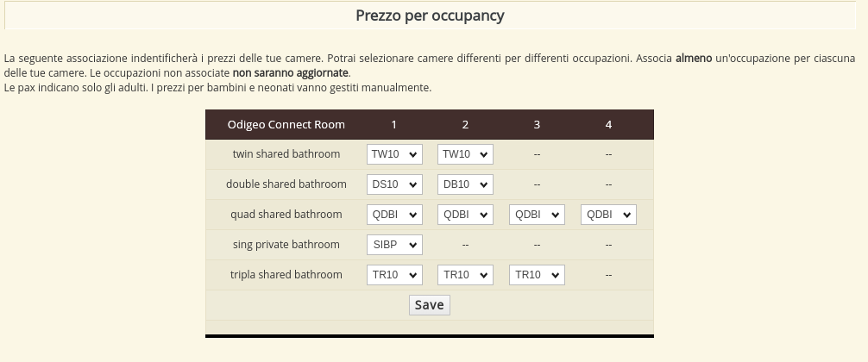Open quad shared bathroom dropdown in column 1
Viewport: 868px width, 362px height.
point(394,215)
